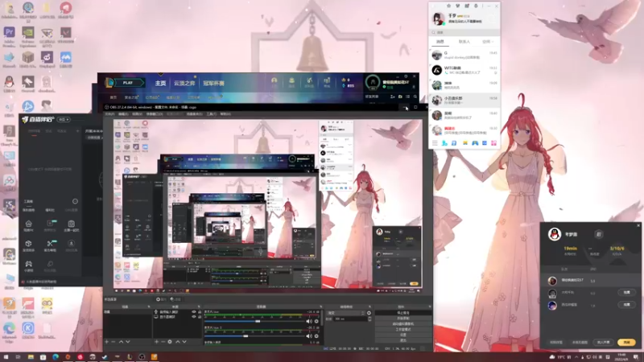Open QQ main menu hamburger icon
Screen dimensions: 644x362
(435, 143)
